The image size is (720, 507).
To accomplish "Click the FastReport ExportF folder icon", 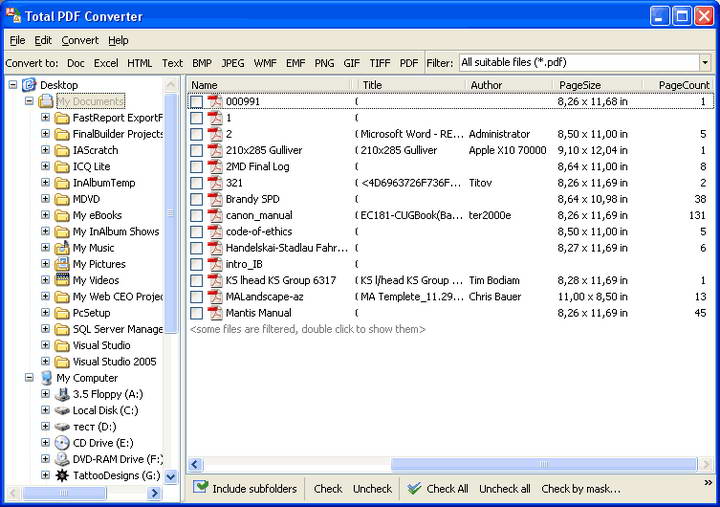I will 62,118.
